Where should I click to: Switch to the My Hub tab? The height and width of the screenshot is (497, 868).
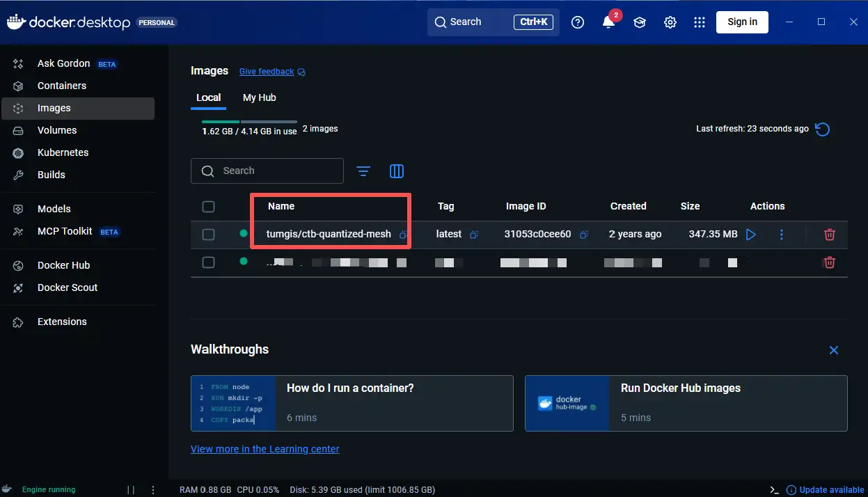259,97
